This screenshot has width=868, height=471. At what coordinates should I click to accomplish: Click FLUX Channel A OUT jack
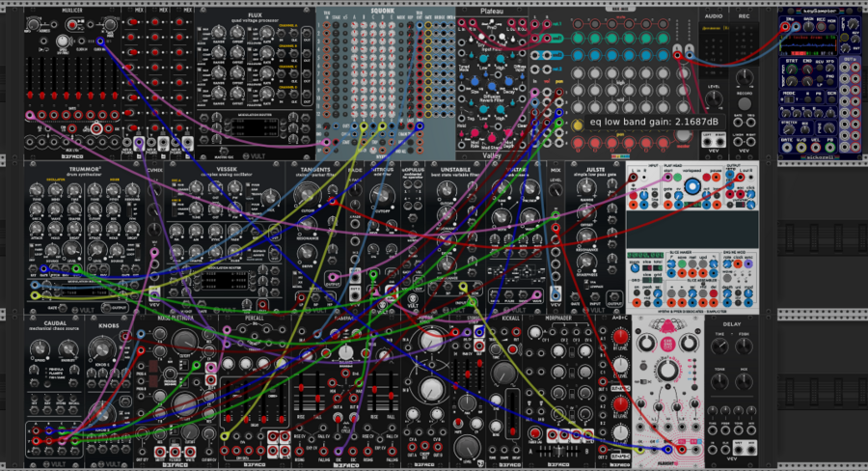[x=307, y=32]
